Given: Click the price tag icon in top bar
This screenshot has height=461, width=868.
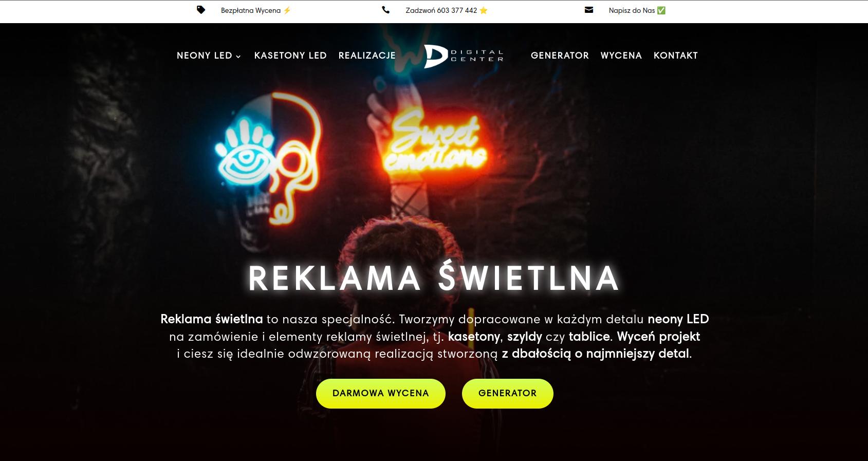Looking at the screenshot, I should pos(201,10).
